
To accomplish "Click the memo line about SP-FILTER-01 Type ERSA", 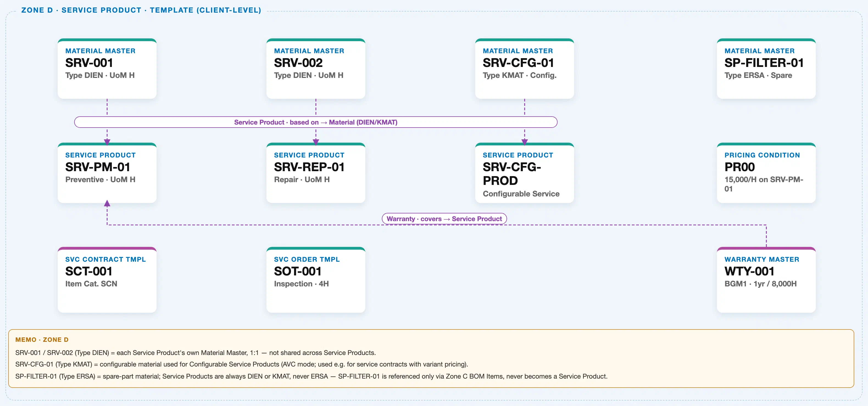I will click(x=311, y=376).
